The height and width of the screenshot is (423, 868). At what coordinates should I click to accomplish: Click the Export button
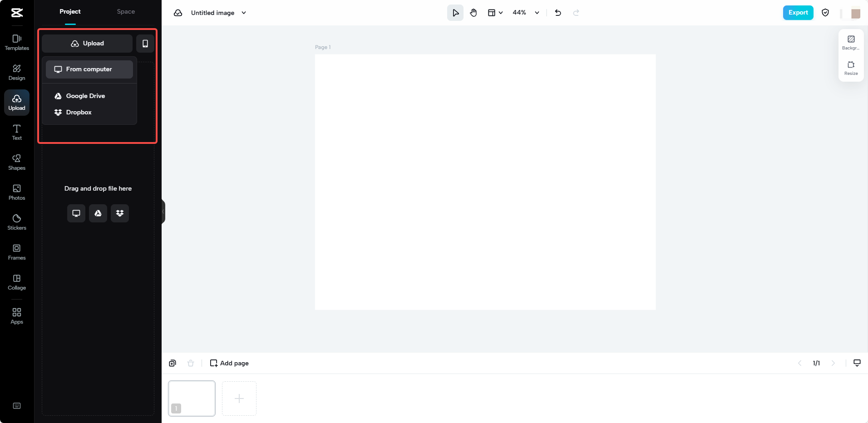point(798,12)
